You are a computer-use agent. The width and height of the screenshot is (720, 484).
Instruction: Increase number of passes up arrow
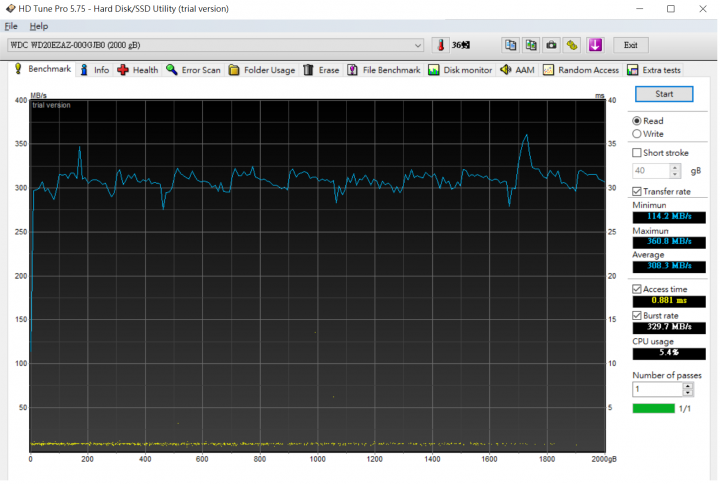(689, 387)
